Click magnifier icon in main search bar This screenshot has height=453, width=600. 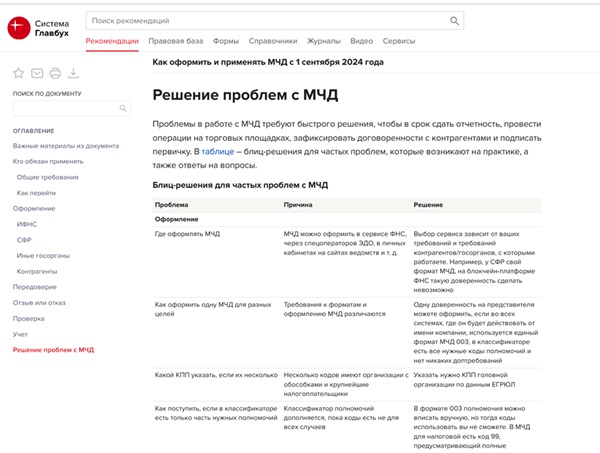455,20
